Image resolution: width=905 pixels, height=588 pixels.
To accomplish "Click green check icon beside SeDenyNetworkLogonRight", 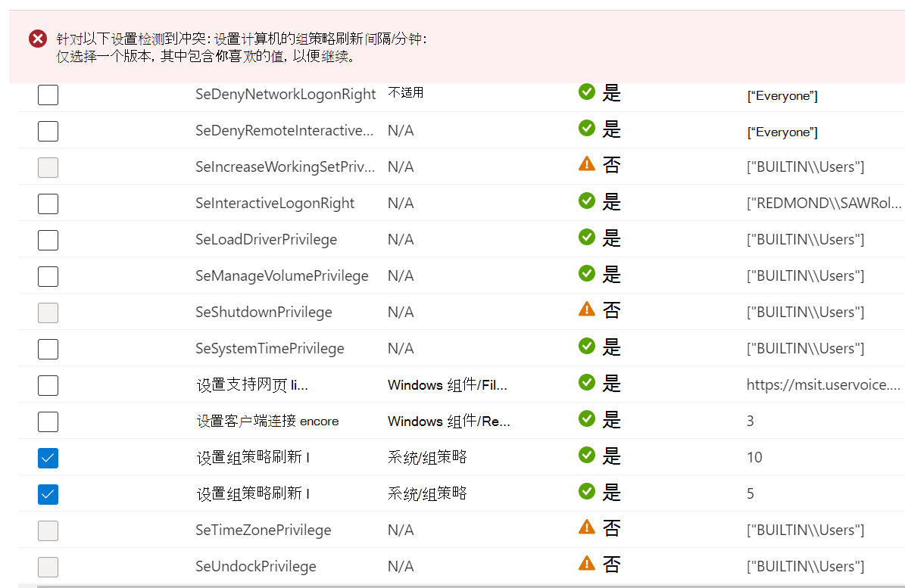I will 586,92.
